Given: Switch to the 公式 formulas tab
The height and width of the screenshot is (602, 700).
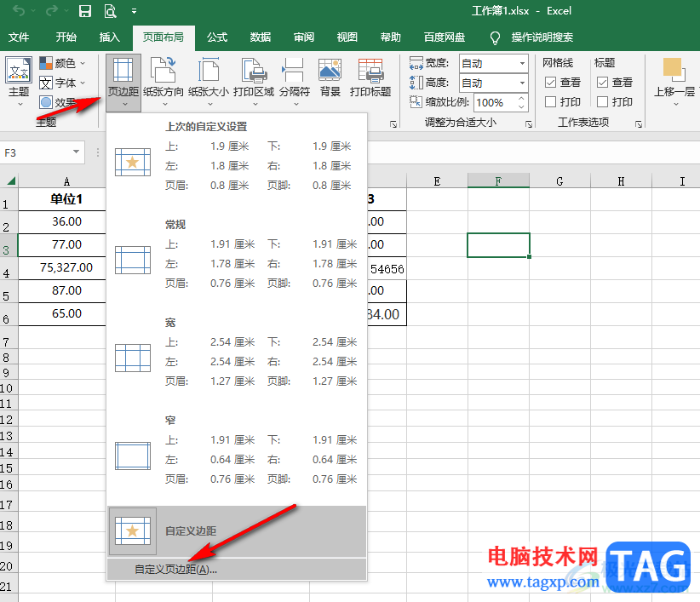Looking at the screenshot, I should click(x=217, y=37).
